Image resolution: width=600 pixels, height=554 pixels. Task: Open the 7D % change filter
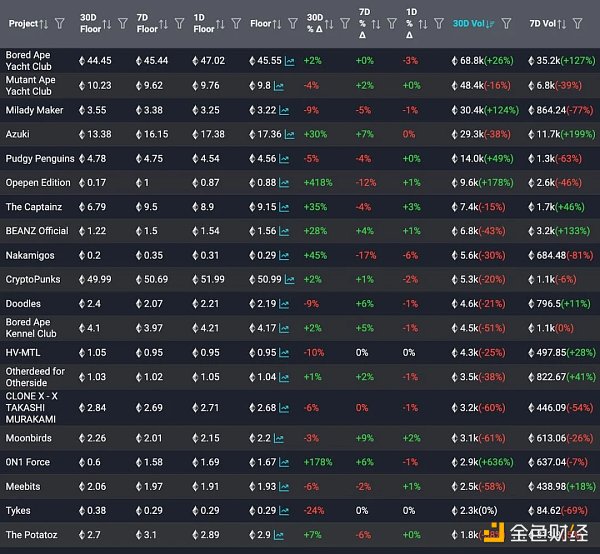(x=392, y=24)
